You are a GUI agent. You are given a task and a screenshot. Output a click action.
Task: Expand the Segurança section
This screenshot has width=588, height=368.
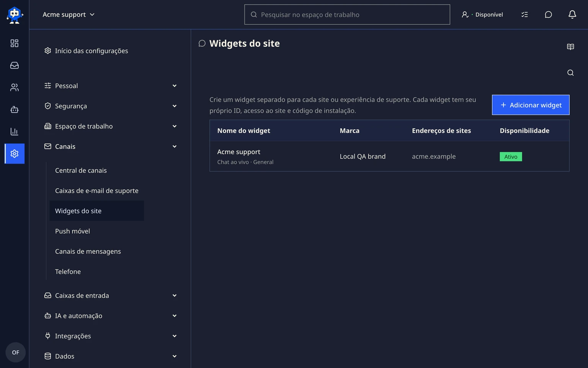[x=111, y=106]
